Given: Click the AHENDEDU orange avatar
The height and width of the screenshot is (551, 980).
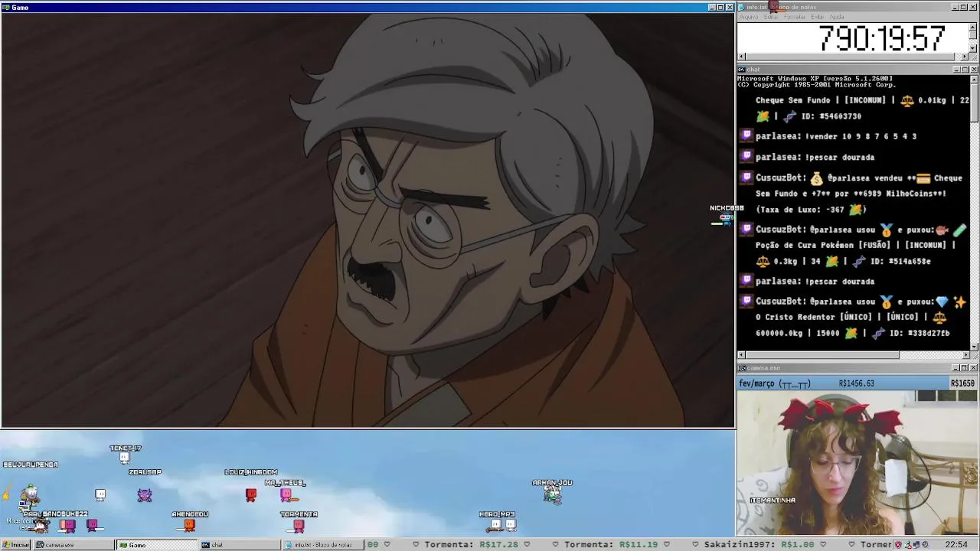Looking at the screenshot, I should click(189, 526).
